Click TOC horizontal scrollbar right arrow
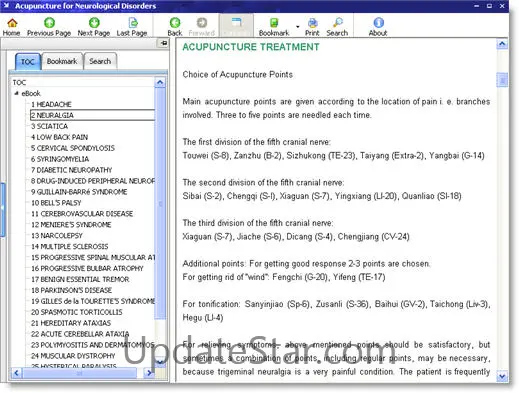The image size is (519, 393). click(149, 373)
